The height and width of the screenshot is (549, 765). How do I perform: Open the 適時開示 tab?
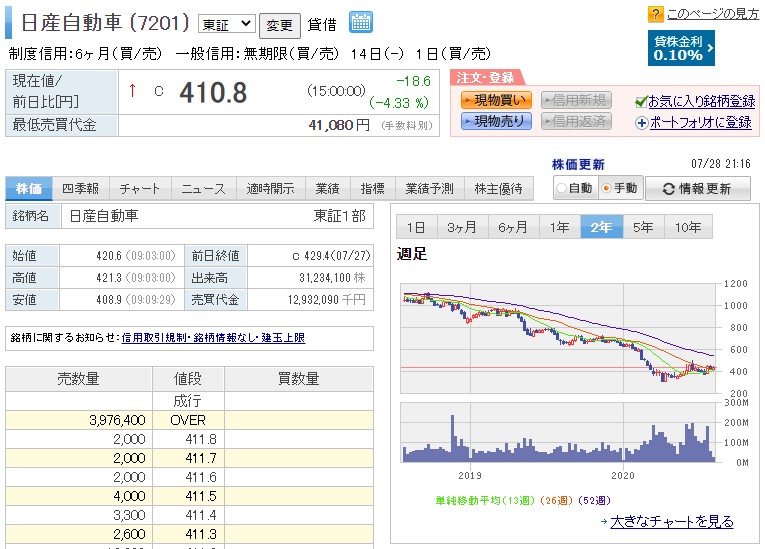pos(270,189)
